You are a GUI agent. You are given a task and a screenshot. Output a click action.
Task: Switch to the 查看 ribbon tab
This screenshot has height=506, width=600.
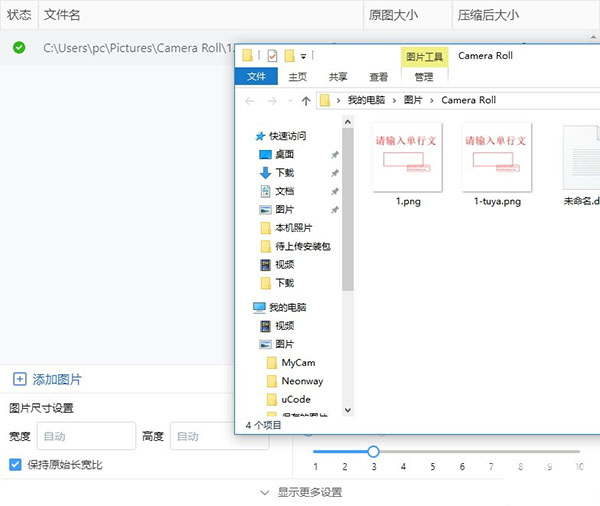(378, 76)
